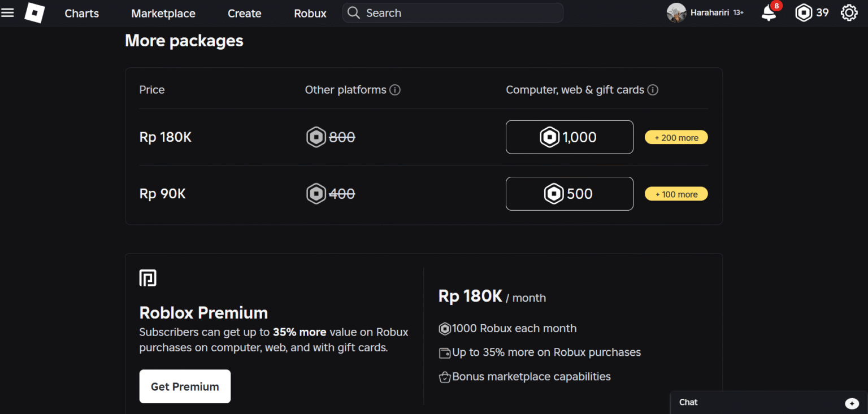Click the 39 Robux balance number
The height and width of the screenshot is (414, 868).
coord(822,12)
